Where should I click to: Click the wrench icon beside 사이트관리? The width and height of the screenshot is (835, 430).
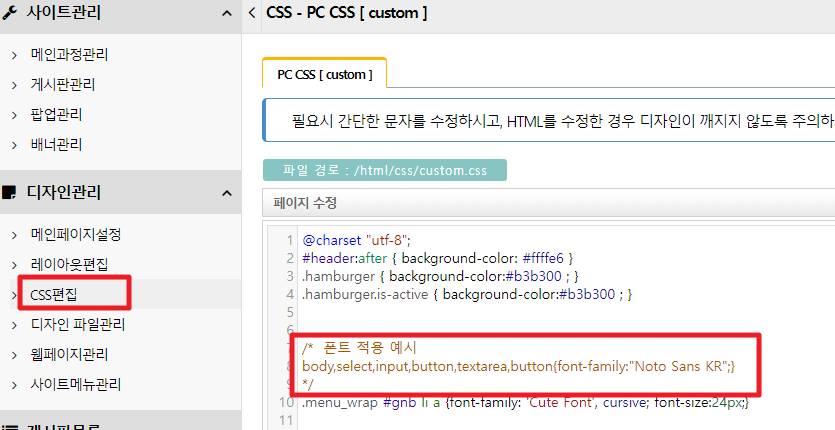10,13
